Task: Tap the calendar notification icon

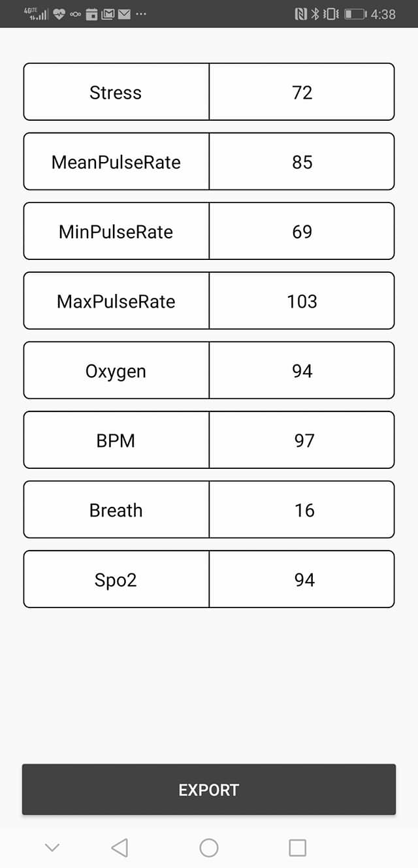Action: click(91, 14)
